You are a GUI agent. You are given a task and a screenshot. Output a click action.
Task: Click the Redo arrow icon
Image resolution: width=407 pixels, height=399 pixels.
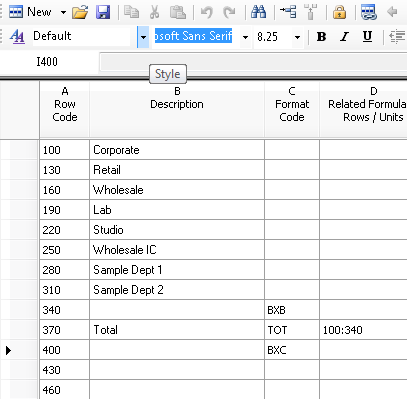coord(229,12)
